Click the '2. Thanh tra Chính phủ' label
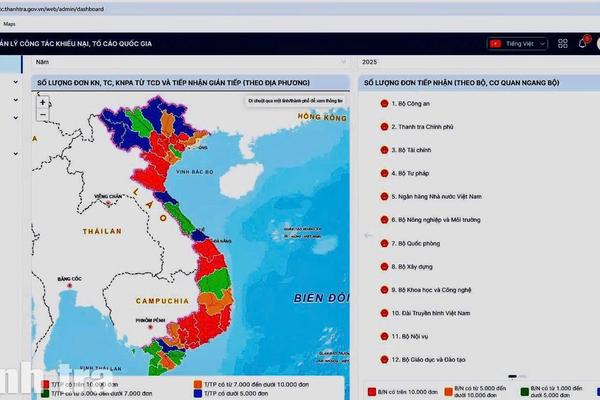Image resolution: width=600 pixels, height=400 pixels. (x=422, y=127)
